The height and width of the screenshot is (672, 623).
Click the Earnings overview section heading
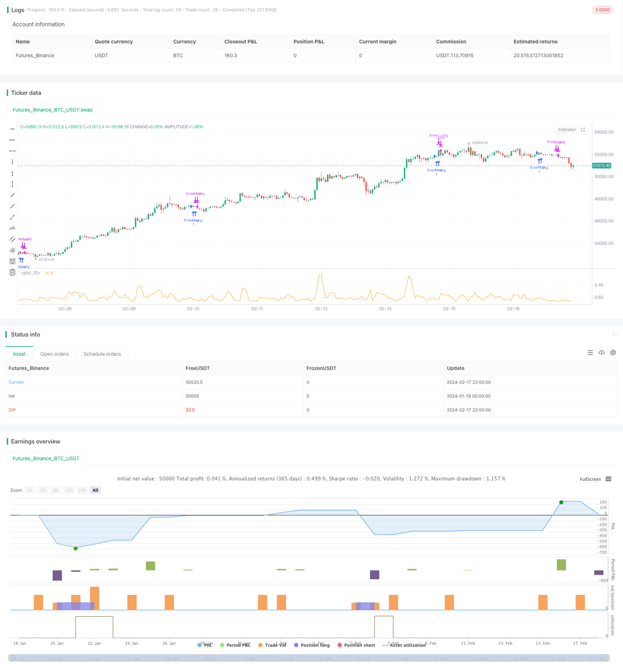point(35,442)
